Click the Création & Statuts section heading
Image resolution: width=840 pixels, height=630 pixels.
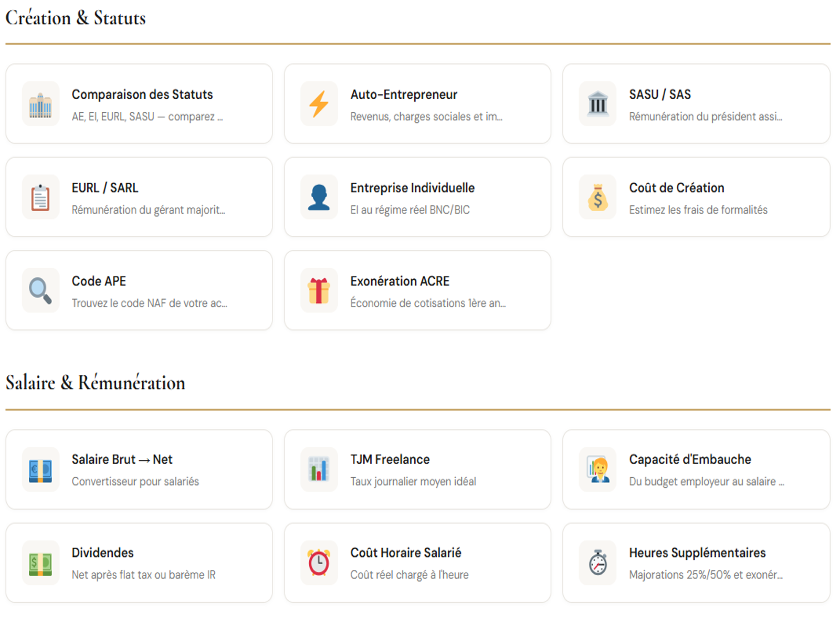click(x=76, y=17)
